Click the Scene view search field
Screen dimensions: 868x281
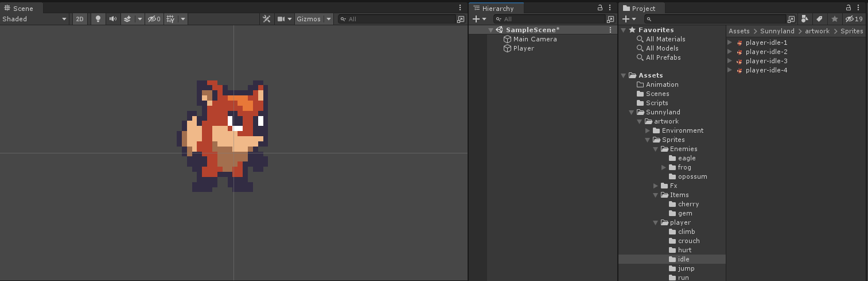(x=398, y=19)
